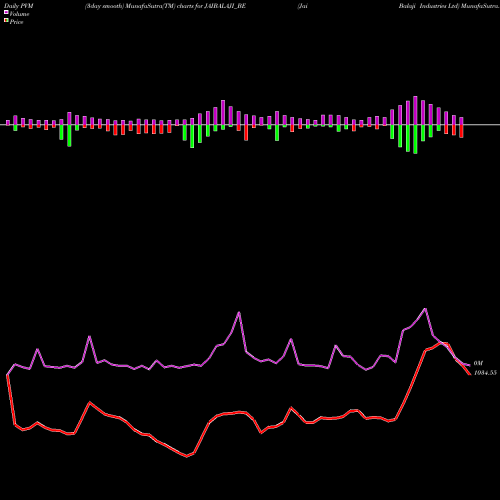Click the 'Daily PVM' chart title text

pos(19,6)
